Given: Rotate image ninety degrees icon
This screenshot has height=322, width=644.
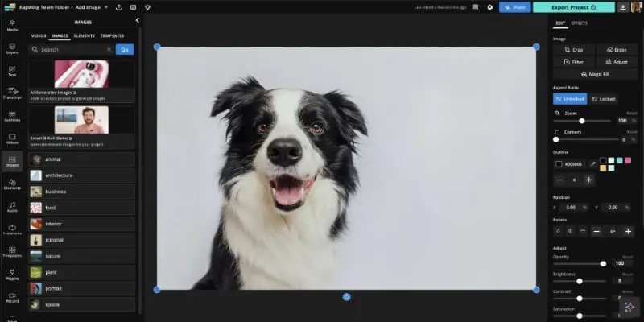Looking at the screenshot, I should pyautogui.click(x=558, y=231).
